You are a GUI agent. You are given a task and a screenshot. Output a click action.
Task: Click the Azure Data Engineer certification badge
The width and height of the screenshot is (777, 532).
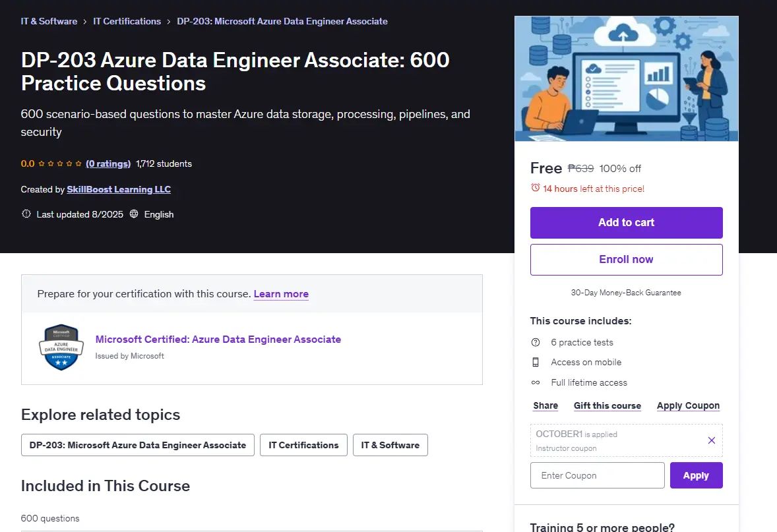(61, 347)
